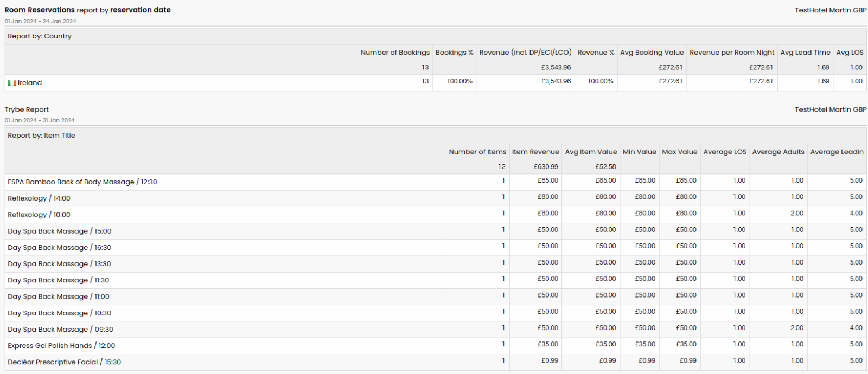
Task: Select the Revenue (incl. DP/ECI/LCO) column header
Action: coord(525,53)
